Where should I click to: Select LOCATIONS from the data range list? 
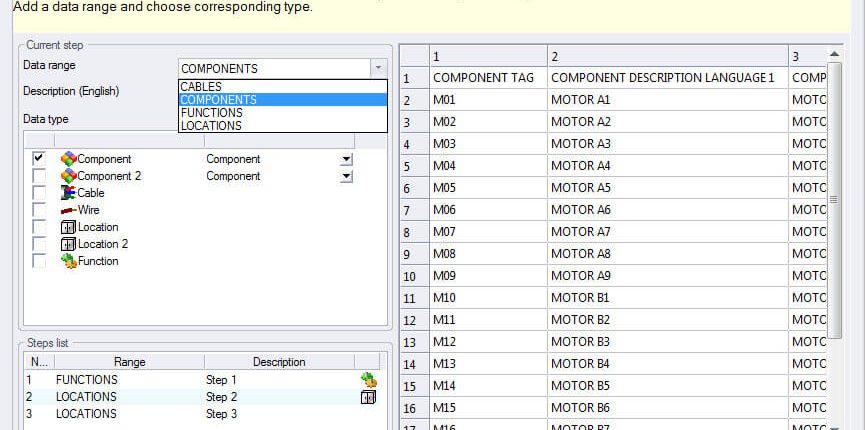pos(283,126)
